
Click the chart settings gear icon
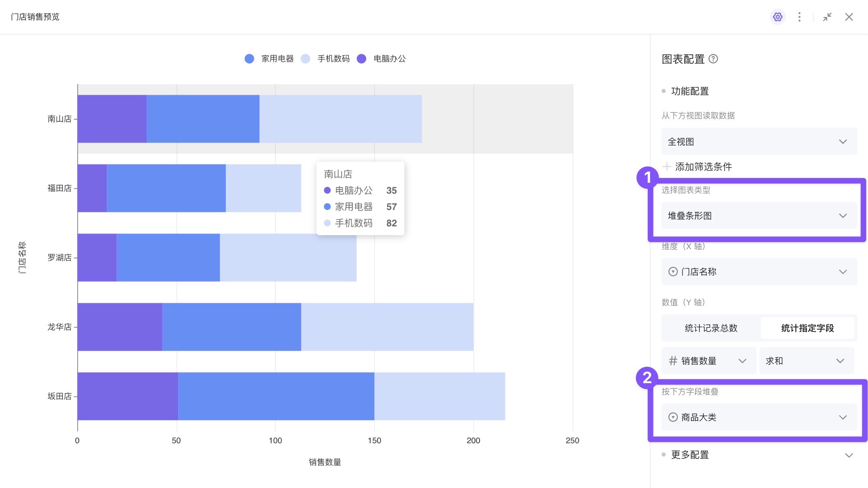pos(777,17)
